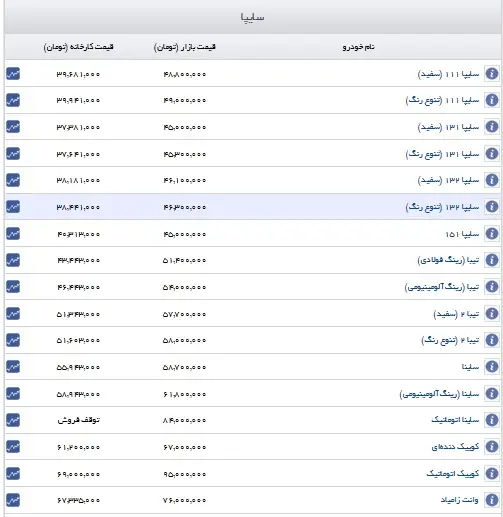The height and width of the screenshot is (517, 503).
Task: Open info icon for سایپا 131 (سفید)
Action: click(x=492, y=127)
